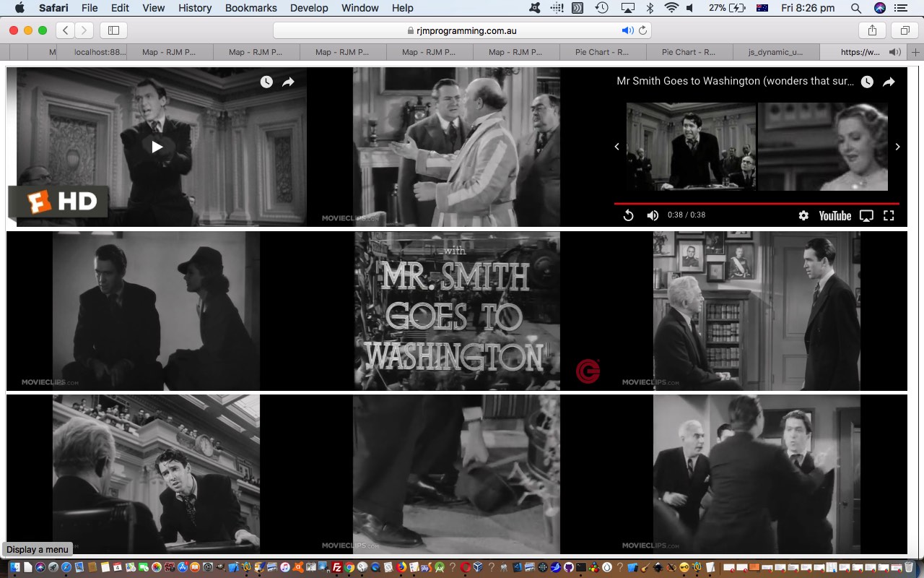The image size is (924, 578).
Task: Open the File menu
Action: point(90,8)
